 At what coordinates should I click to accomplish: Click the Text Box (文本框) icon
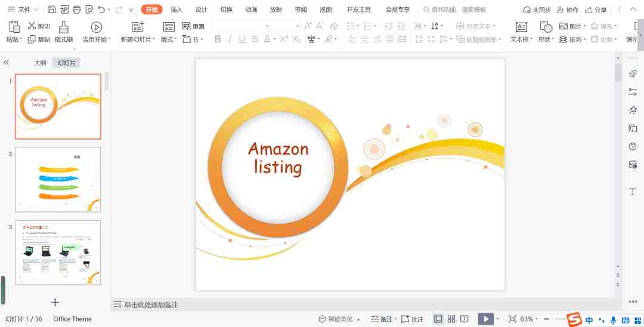tap(521, 27)
